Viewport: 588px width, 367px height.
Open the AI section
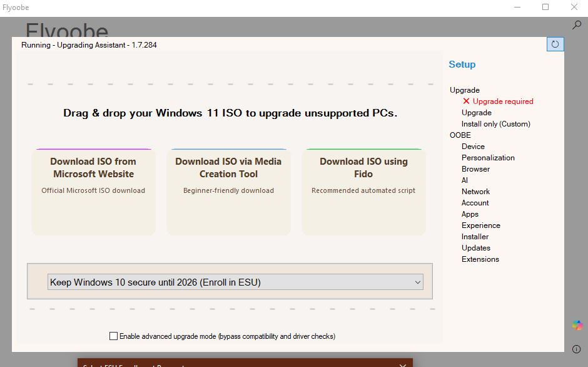465,180
